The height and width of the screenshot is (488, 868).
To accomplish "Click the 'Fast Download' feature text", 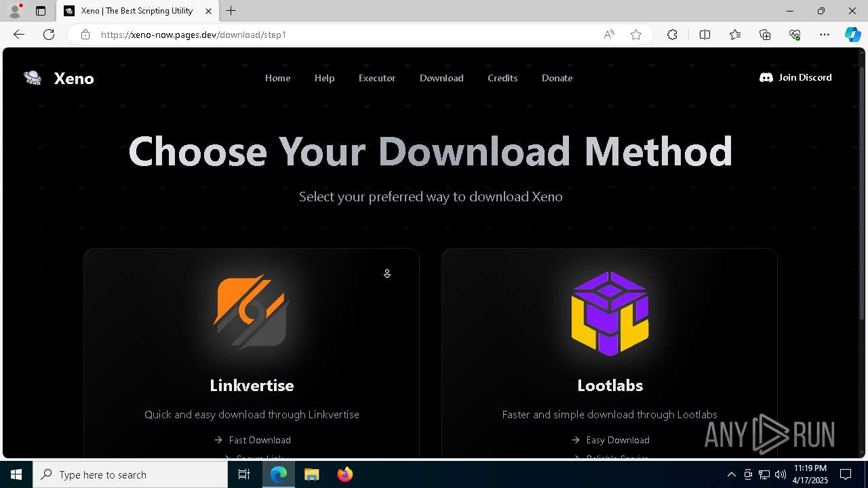I will (x=260, y=440).
